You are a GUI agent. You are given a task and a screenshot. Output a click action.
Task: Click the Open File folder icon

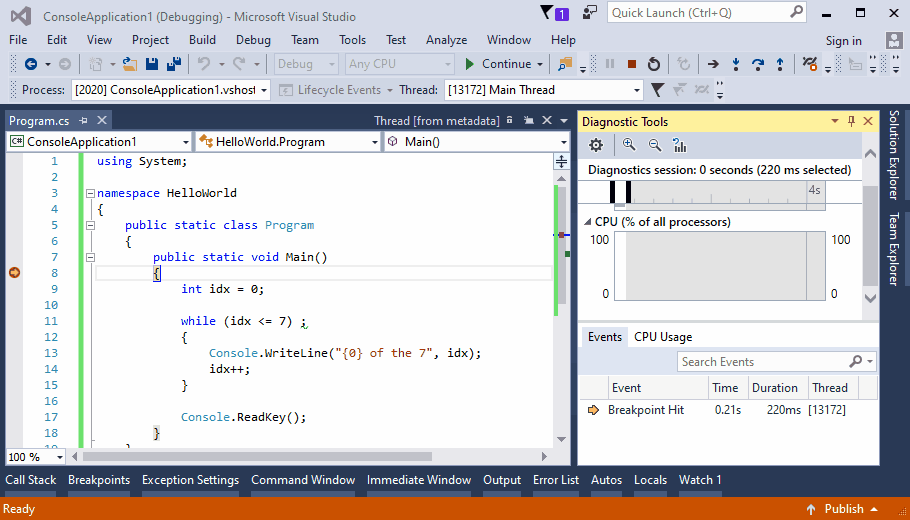tap(129, 64)
